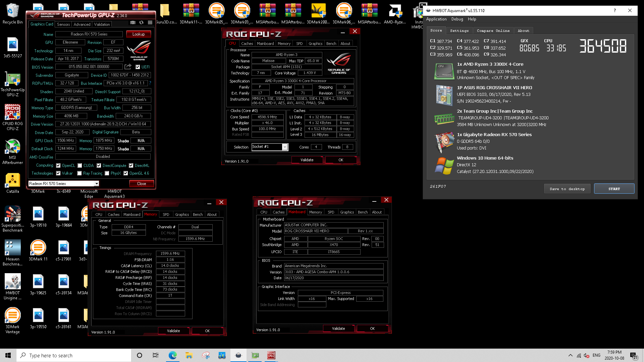Image resolution: width=644 pixels, height=362 pixels.
Task: Click the Lookup button in GPU-Z
Action: [139, 34]
